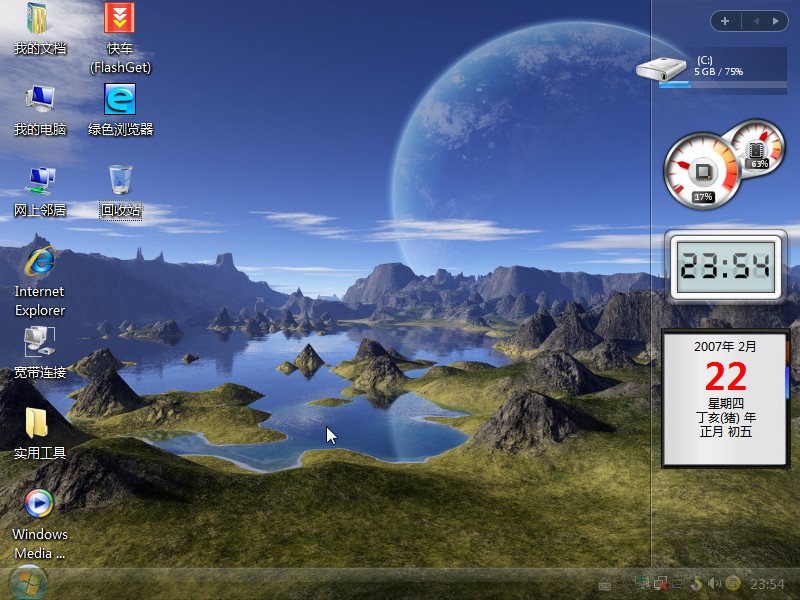
Task: Open the 回收站 Recycle Bin
Action: coord(118,180)
